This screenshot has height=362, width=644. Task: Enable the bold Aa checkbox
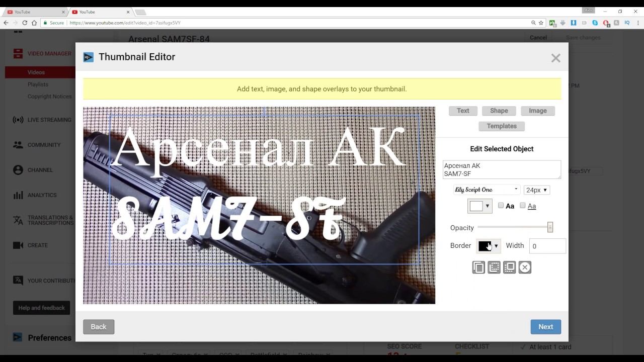click(501, 205)
